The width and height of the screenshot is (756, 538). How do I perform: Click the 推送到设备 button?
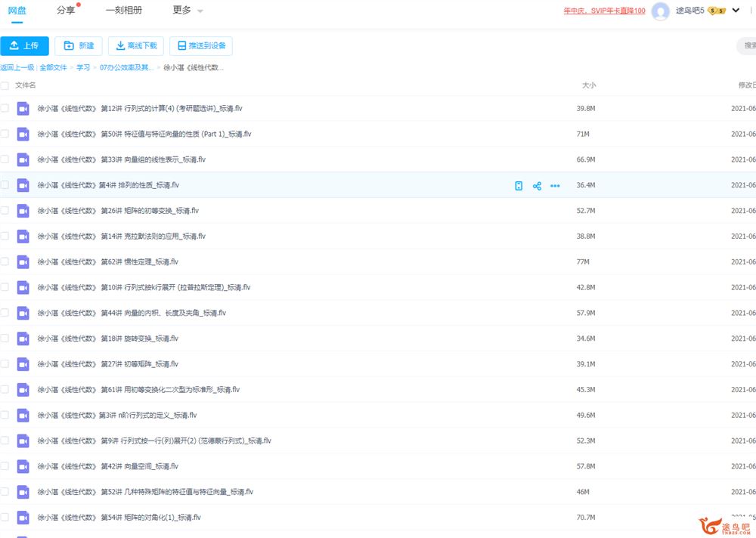pyautogui.click(x=201, y=46)
